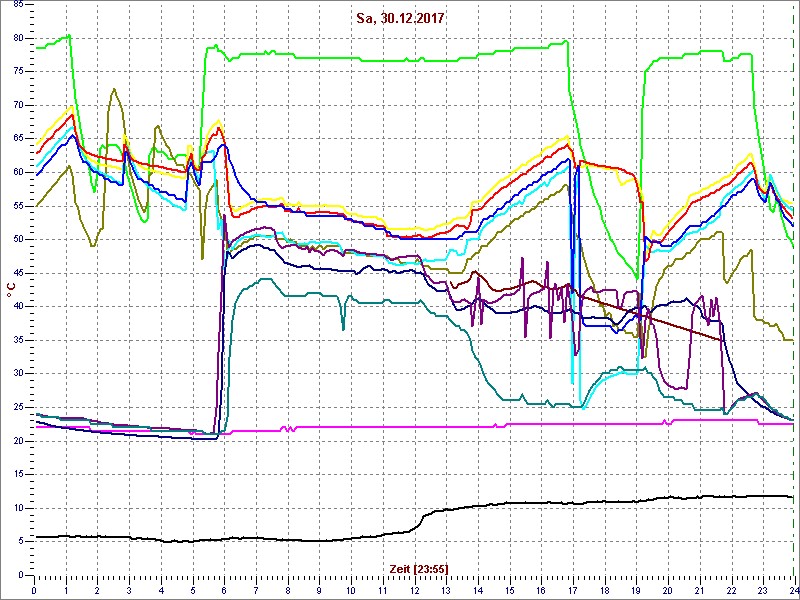Screen dimensions: 800x600
Task: Click the "Zeit [23:55]" time axis label
Action: tap(419, 568)
